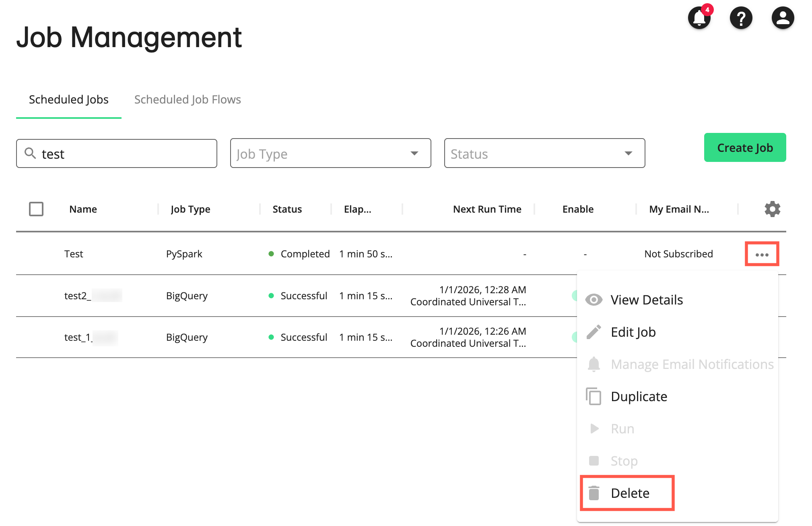The image size is (812, 526).
Task: Expand the Job Type dropdown filter
Action: (330, 153)
